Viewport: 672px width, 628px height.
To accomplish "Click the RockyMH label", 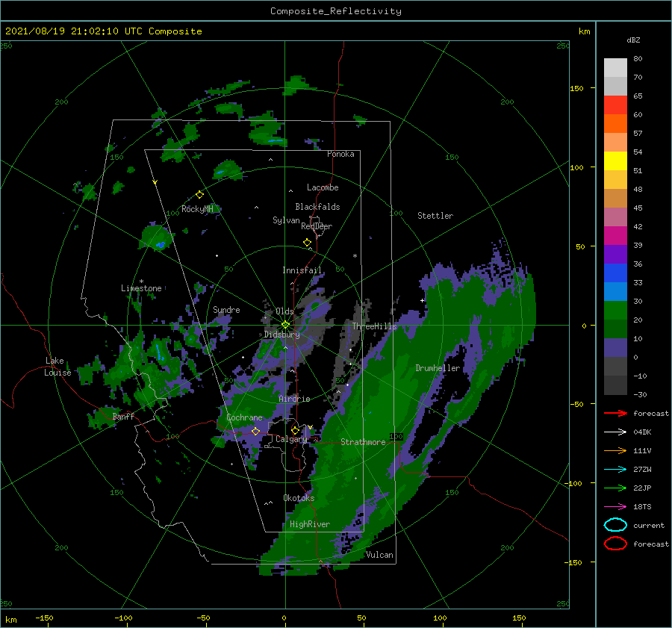I will pos(197,209).
